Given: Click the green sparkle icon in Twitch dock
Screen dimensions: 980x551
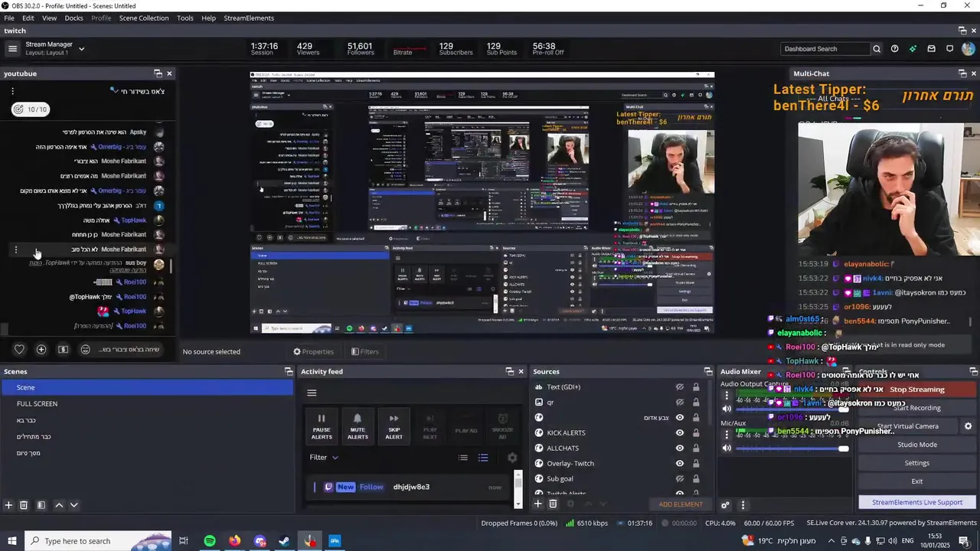Looking at the screenshot, I should click(913, 49).
